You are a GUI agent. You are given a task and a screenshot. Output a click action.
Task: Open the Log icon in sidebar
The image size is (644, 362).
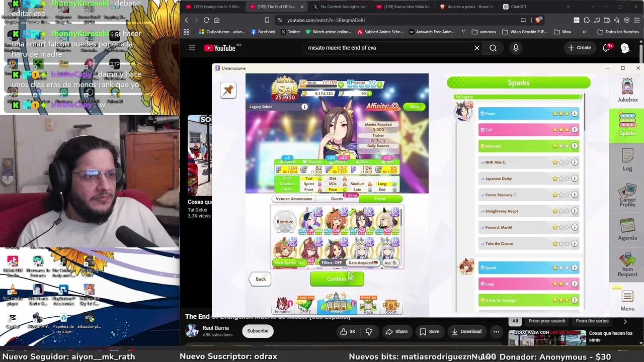pos(627,160)
